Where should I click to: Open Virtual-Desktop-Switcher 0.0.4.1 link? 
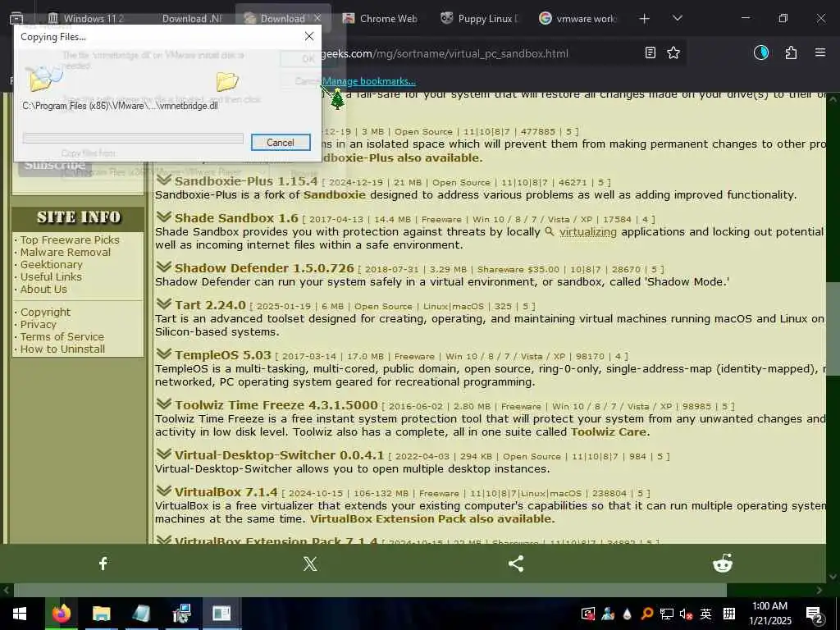pos(279,454)
